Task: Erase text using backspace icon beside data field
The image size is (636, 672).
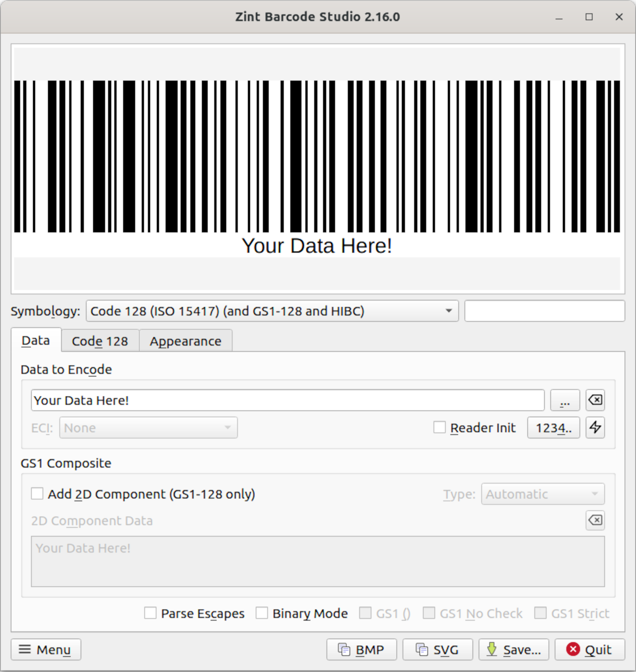Action: click(595, 400)
